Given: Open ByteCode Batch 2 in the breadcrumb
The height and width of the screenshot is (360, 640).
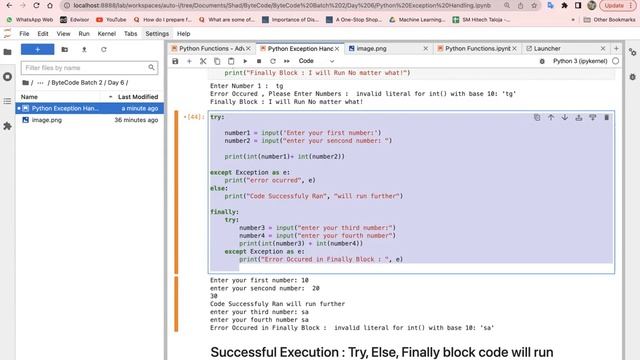Looking at the screenshot, I should (77, 82).
